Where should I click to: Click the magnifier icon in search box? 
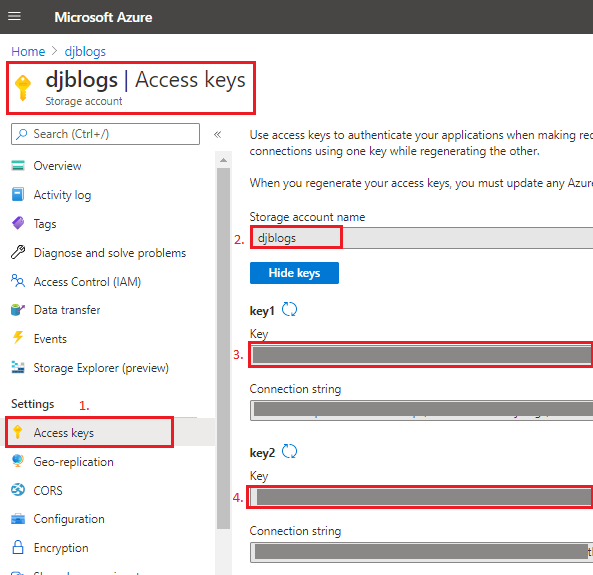[x=22, y=134]
